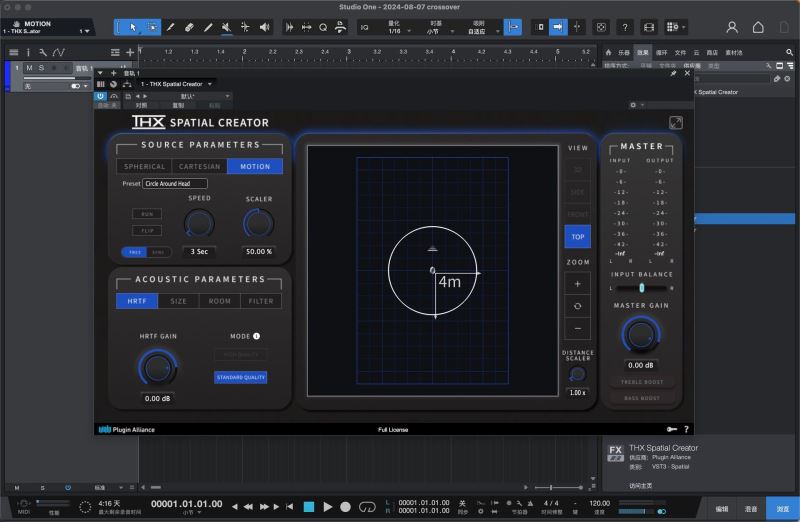The width and height of the screenshot is (800, 522).
Task: Pin the plugin window
Action: [x=673, y=73]
